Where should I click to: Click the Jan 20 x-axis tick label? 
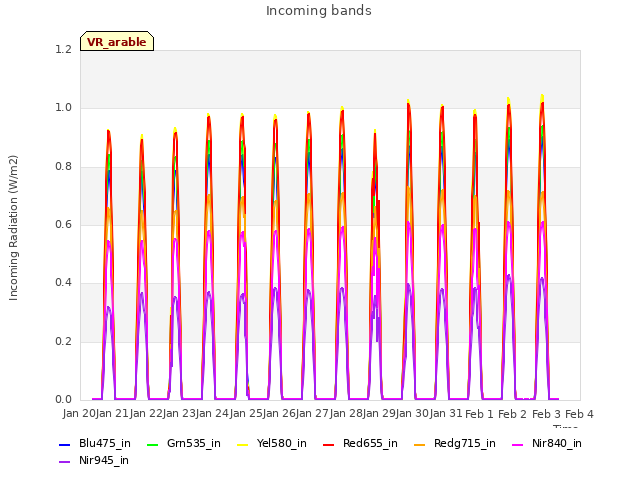click(x=79, y=413)
